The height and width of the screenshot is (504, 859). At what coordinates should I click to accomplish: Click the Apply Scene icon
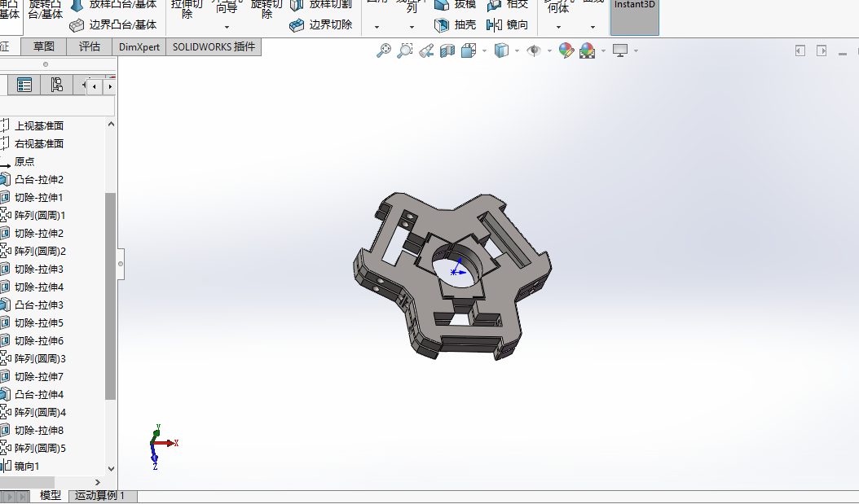tap(588, 51)
